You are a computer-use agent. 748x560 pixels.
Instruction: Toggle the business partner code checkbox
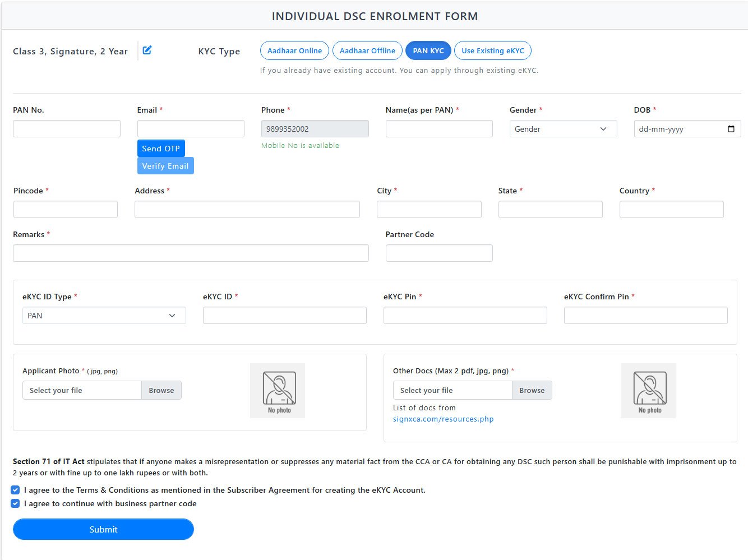coord(16,503)
